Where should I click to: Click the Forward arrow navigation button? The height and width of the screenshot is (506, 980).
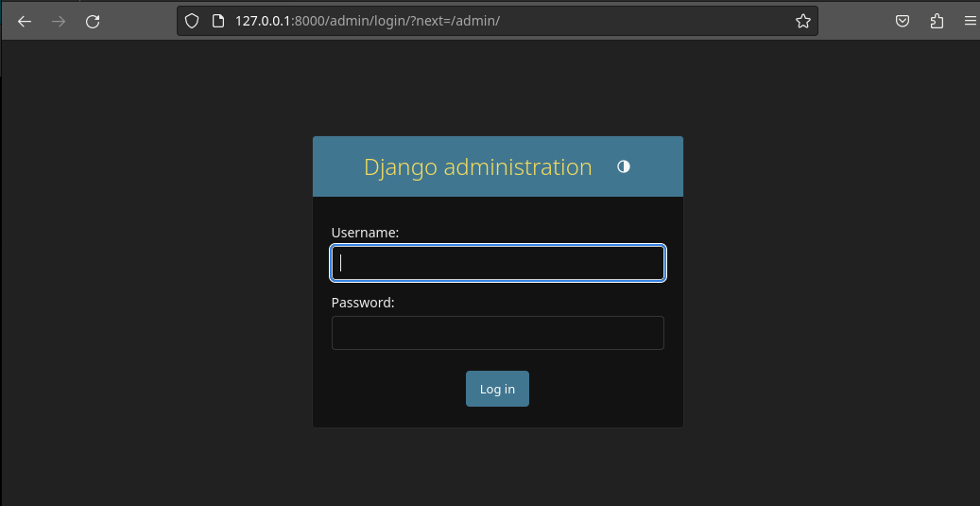(59, 21)
